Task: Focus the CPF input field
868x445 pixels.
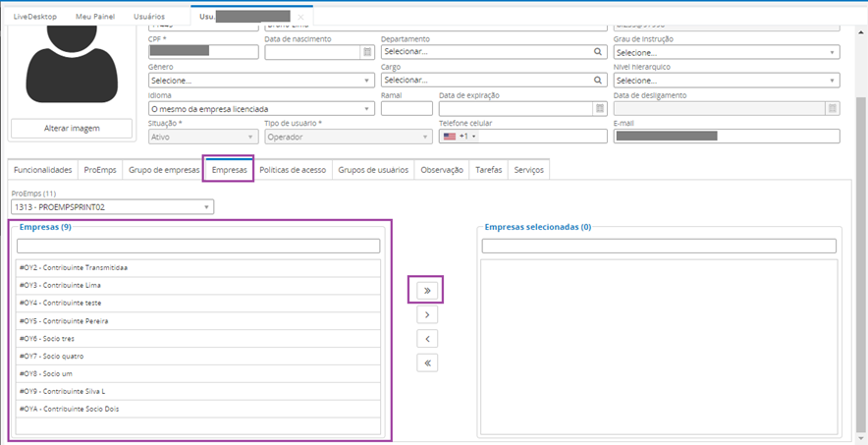Action: (203, 52)
